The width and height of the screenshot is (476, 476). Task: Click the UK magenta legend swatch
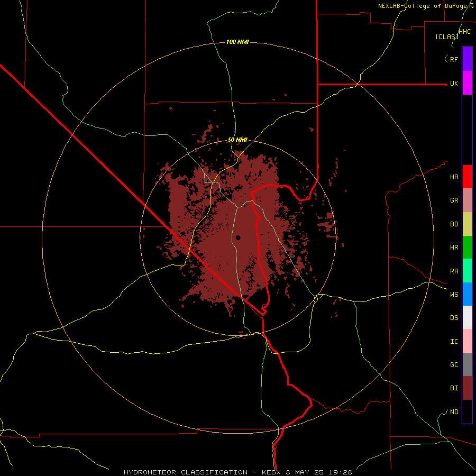point(467,83)
